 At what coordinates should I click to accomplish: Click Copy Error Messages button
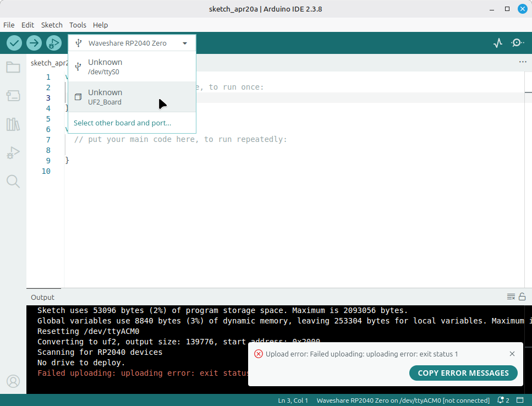coord(463,373)
